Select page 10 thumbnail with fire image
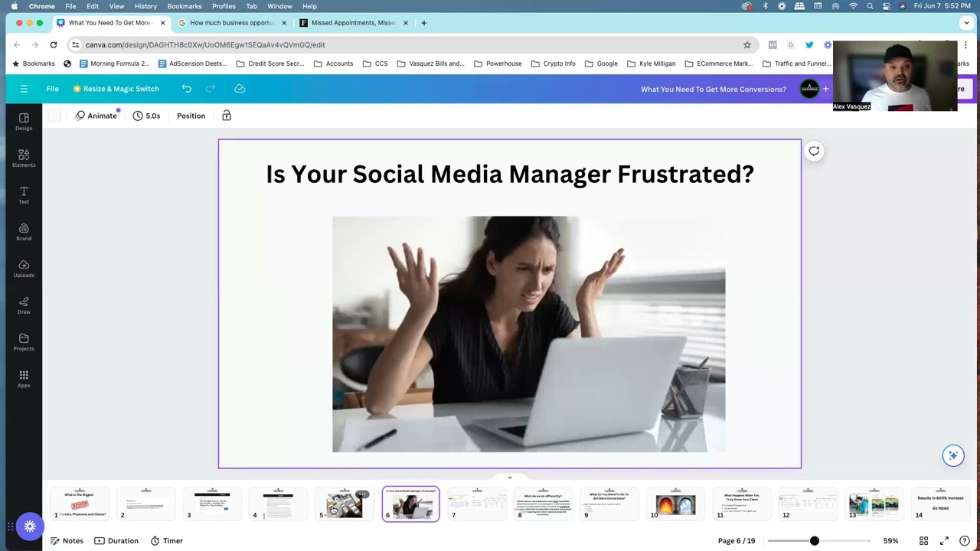This screenshot has height=551, width=980. point(675,504)
